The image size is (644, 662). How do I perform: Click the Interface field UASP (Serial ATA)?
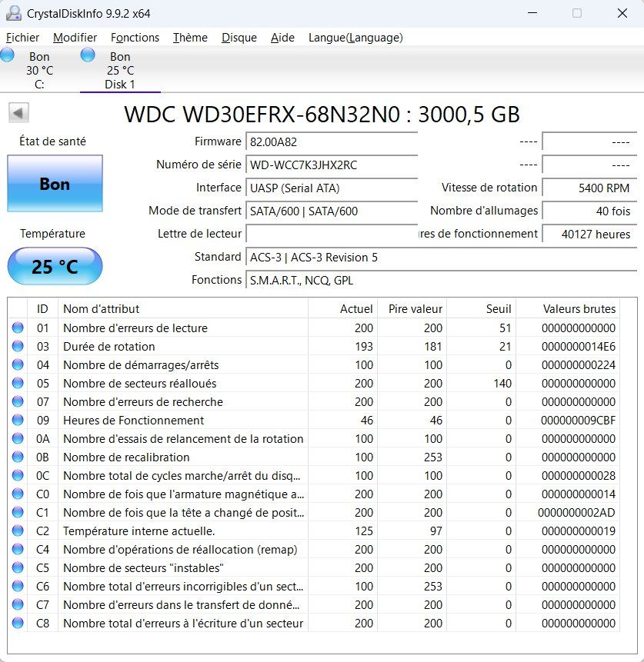click(x=332, y=188)
